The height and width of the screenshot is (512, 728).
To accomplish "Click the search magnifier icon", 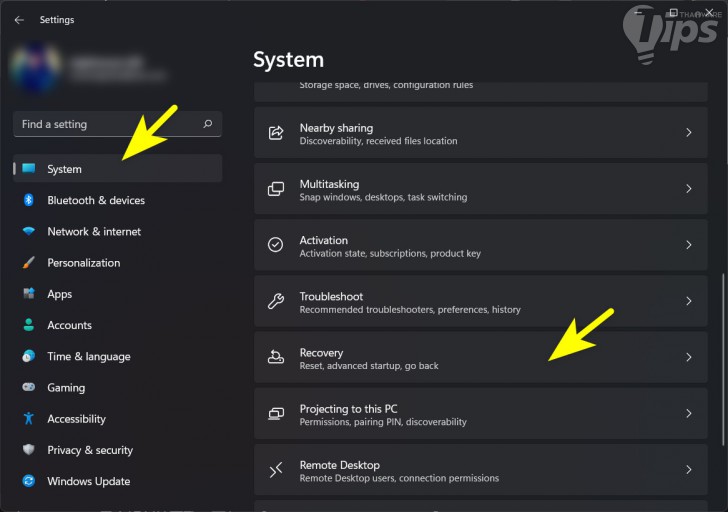I will (x=208, y=123).
